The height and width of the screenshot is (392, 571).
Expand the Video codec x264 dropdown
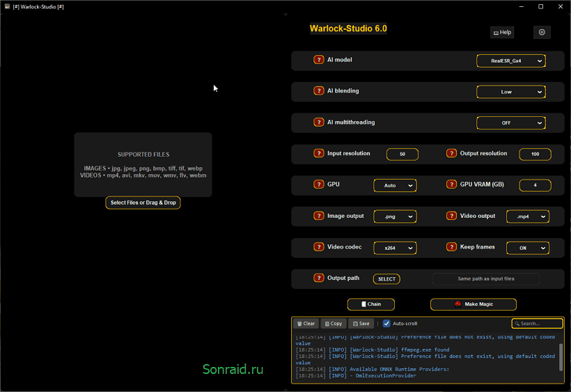[395, 248]
